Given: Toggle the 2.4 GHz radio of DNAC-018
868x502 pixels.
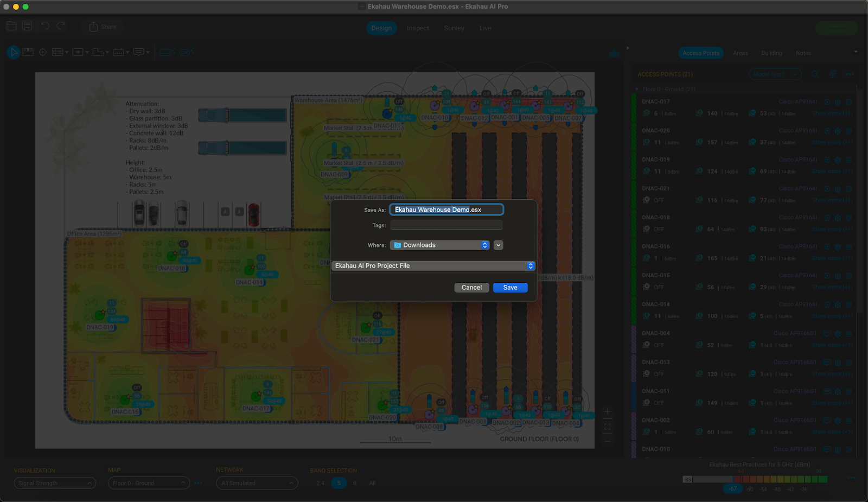Looking at the screenshot, I should coord(646,229).
